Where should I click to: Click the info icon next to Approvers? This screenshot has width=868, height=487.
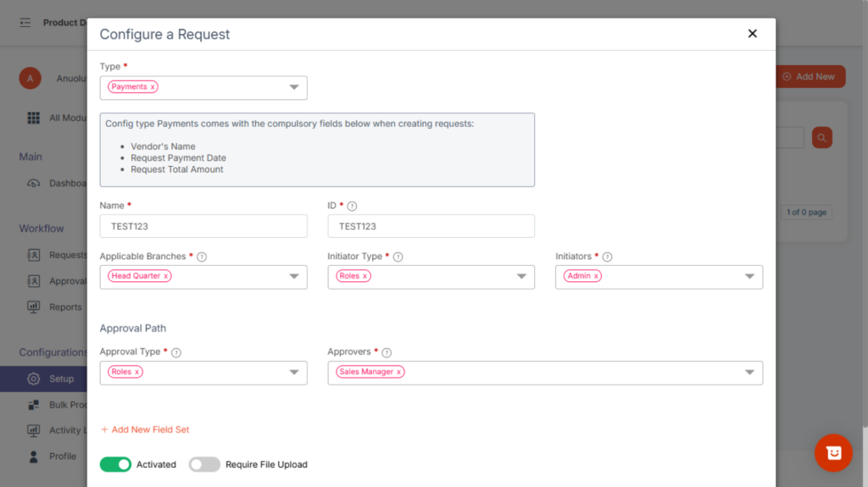click(x=387, y=352)
